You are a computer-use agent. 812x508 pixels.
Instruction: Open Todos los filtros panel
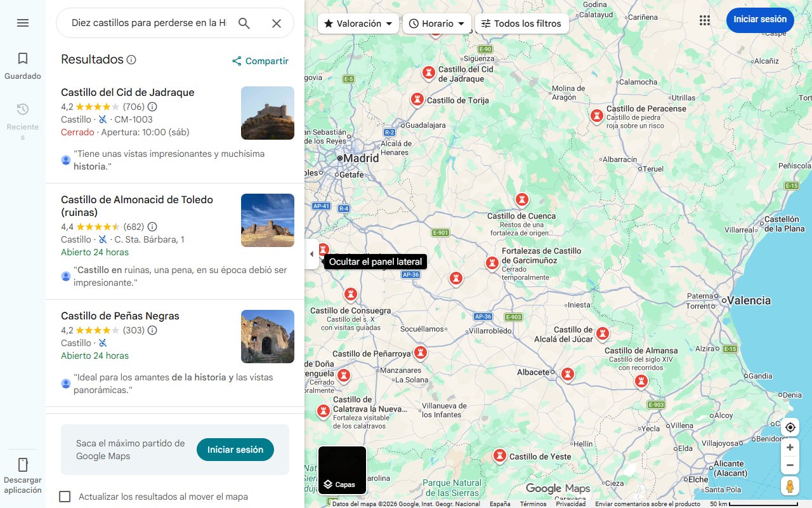521,23
